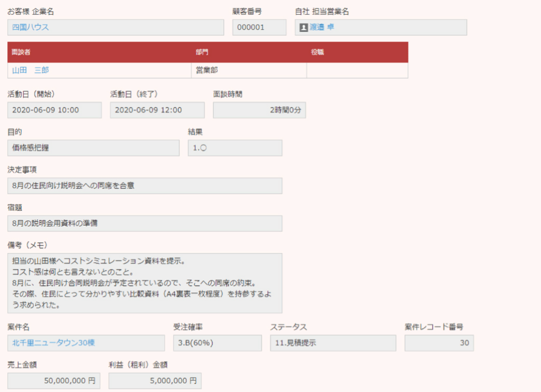Click the 結果 field showing 1.○
Viewport: 541px width, 392px height.
tap(235, 148)
